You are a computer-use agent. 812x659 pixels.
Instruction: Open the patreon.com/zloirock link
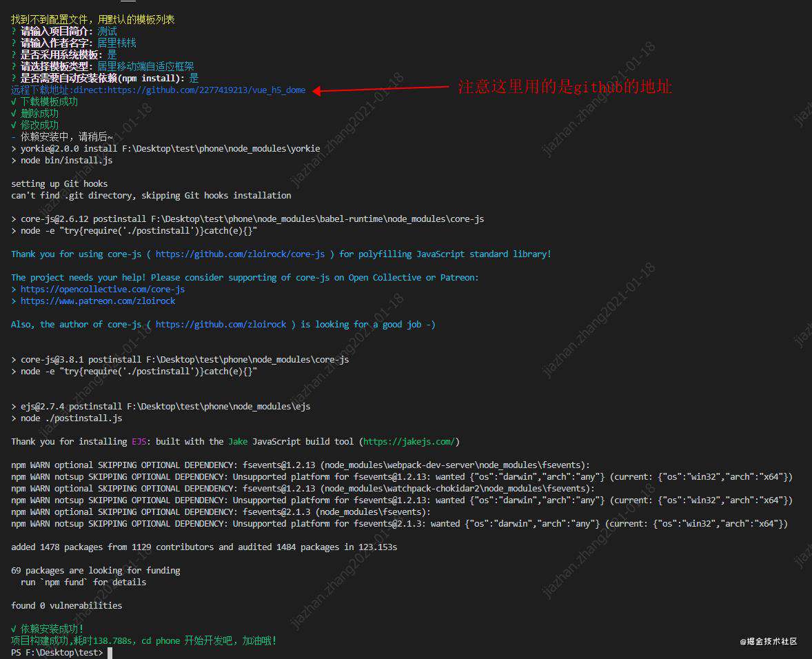click(98, 301)
